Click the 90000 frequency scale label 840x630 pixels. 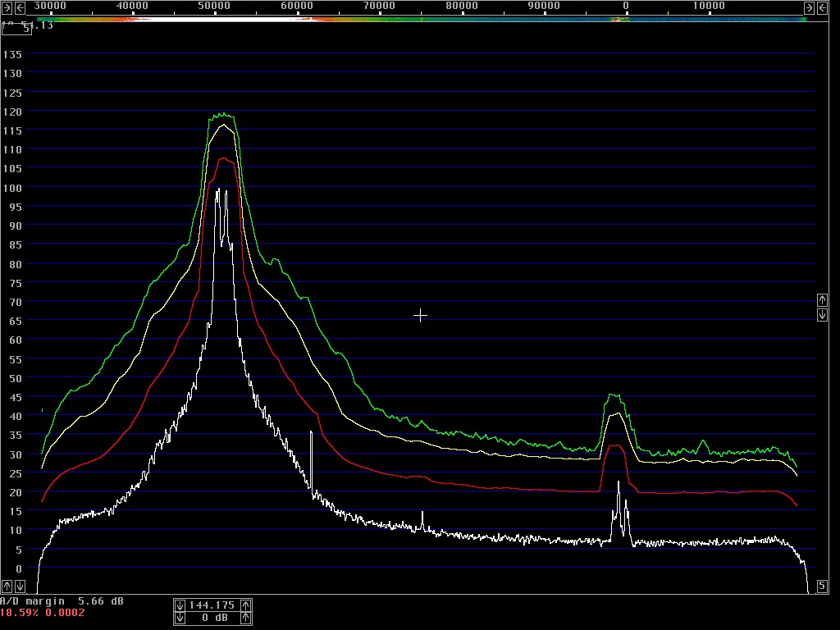tap(544, 6)
